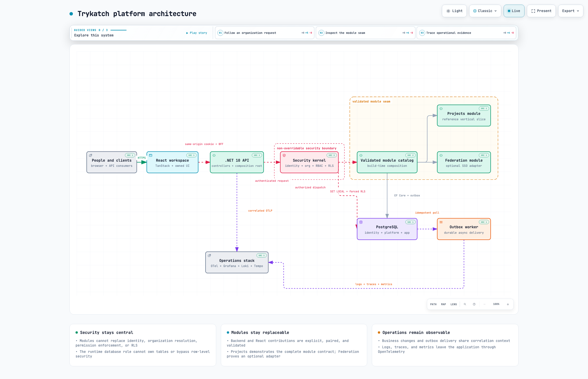Toggle the LENS mode in canvas toolbar
Screen dimensions: 588x379
(454, 304)
